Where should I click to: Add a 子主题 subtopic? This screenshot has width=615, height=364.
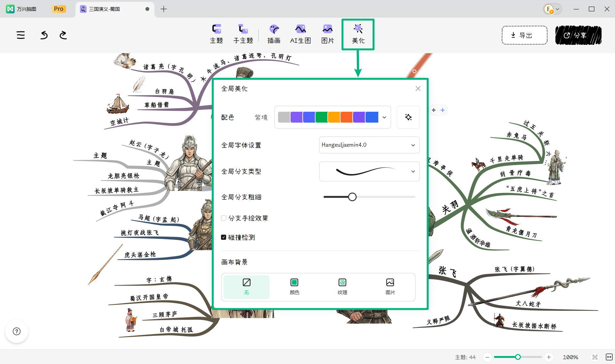click(243, 34)
